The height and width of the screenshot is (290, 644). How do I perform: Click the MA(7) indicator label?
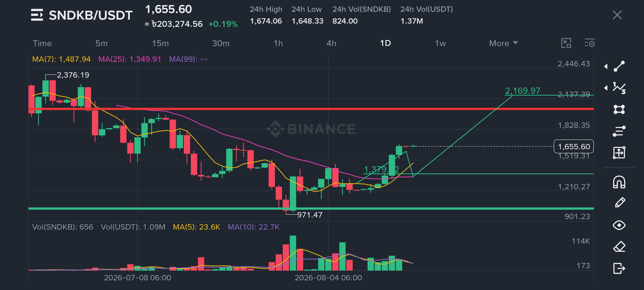(x=61, y=59)
